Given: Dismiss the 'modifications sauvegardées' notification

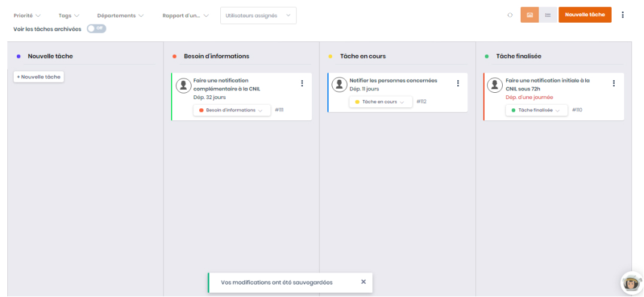Looking at the screenshot, I should tap(363, 281).
